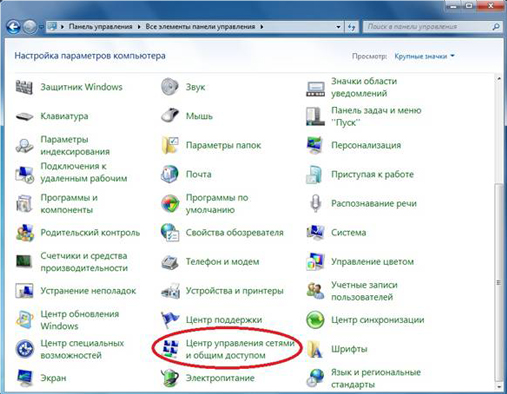Screen dimensions: 507x394
Task: Click the Электропитание battery icon
Action: coord(170,378)
